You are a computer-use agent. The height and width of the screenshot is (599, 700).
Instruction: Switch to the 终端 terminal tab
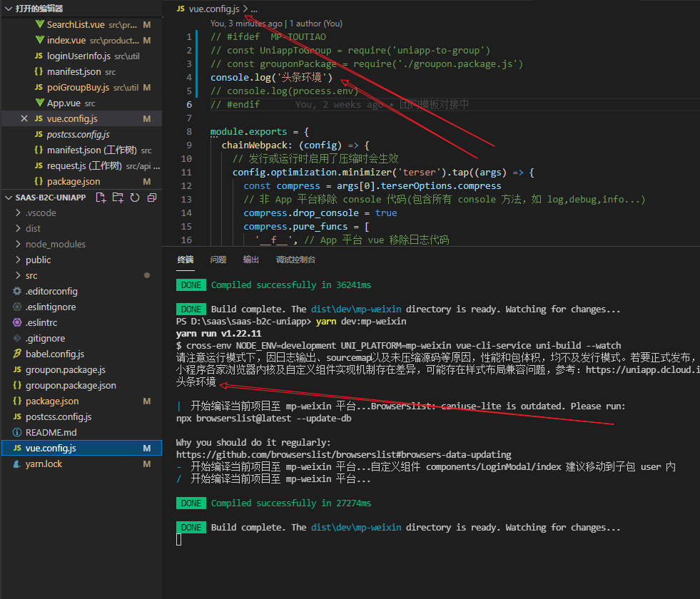tap(186, 260)
